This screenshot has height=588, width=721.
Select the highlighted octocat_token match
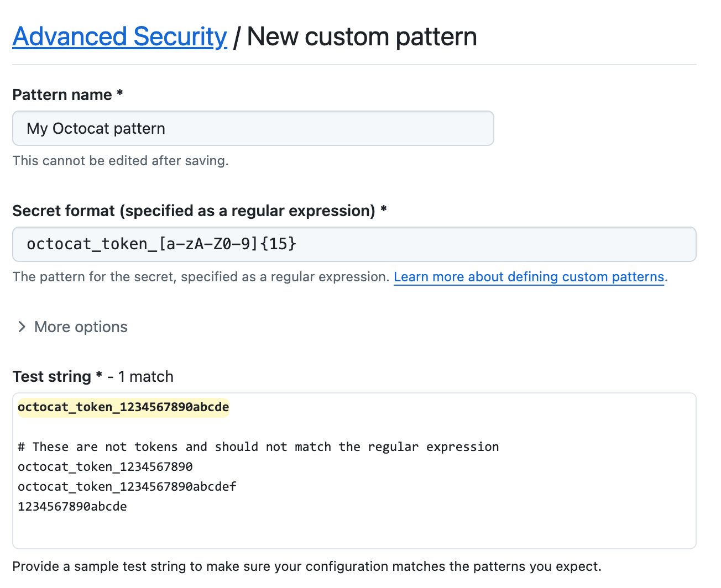coord(123,407)
